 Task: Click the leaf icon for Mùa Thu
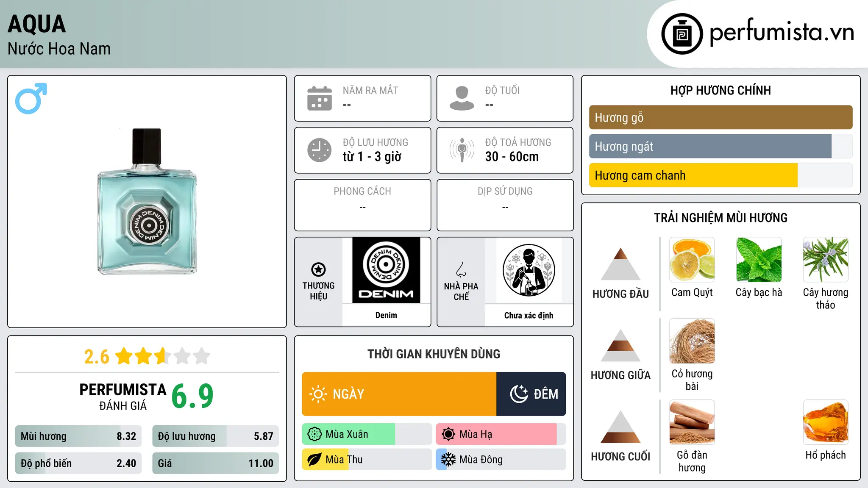click(x=314, y=460)
